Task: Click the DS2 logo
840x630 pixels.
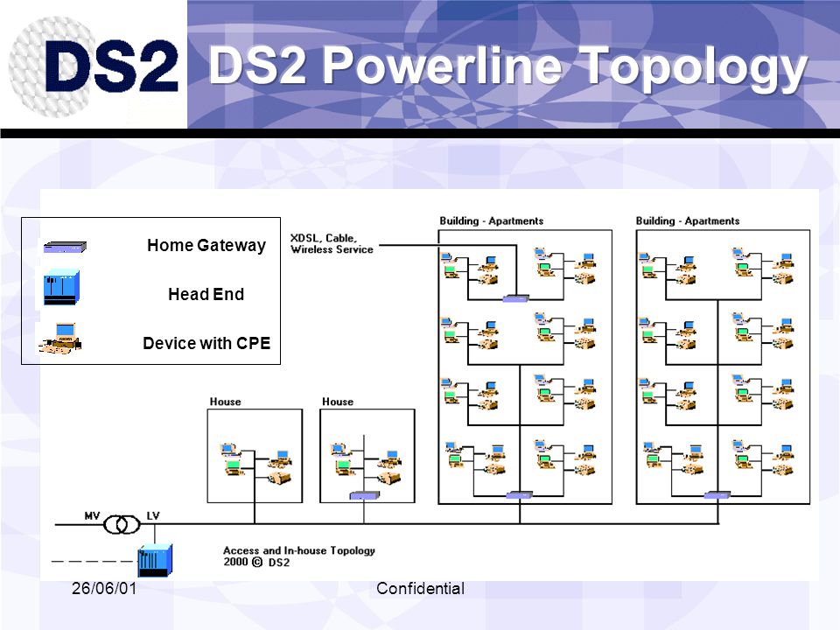Action: 94,66
